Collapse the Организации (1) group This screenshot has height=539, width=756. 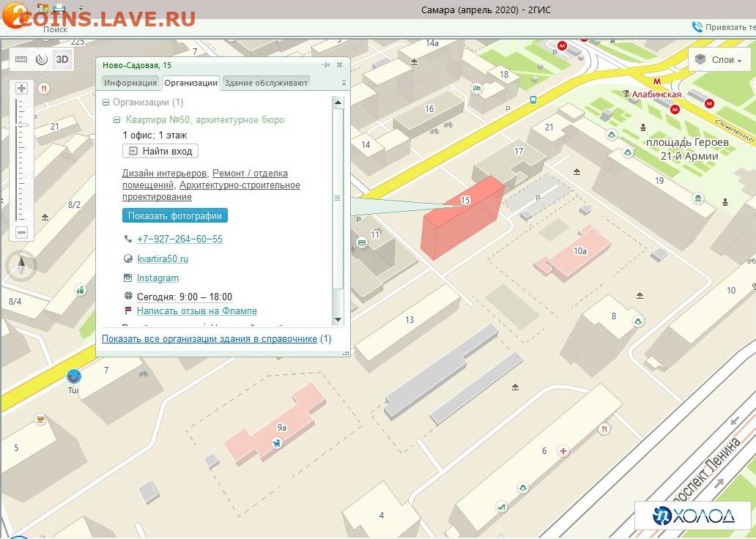105,103
